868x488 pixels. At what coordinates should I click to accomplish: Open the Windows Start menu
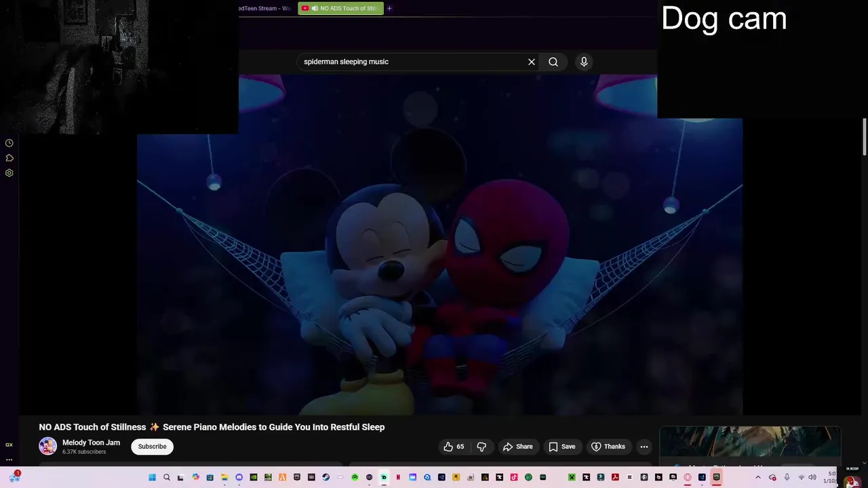point(152,477)
